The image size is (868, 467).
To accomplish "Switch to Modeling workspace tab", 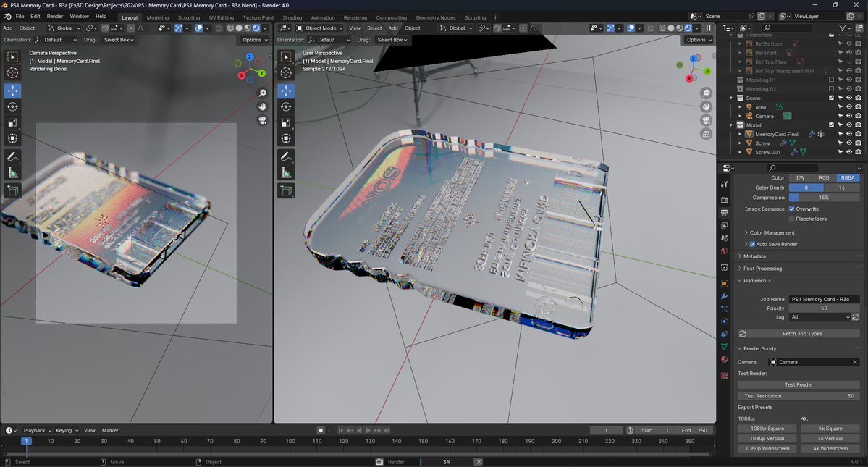I will (158, 17).
